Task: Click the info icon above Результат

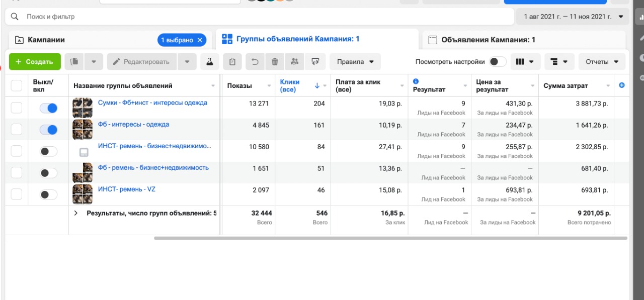Action: 416,81
